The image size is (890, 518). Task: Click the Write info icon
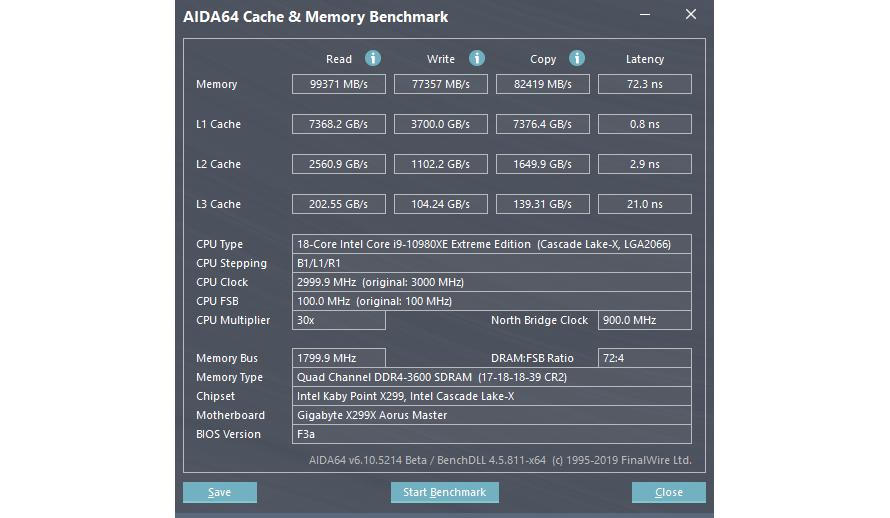tap(477, 58)
